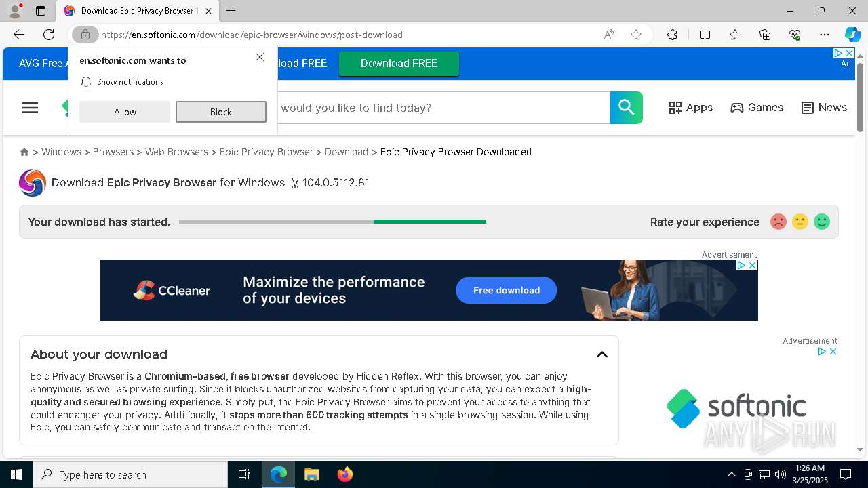Image resolution: width=868 pixels, height=488 pixels.
Task: Open AdChoices icon on CCleaner banner
Action: pyautogui.click(x=742, y=266)
